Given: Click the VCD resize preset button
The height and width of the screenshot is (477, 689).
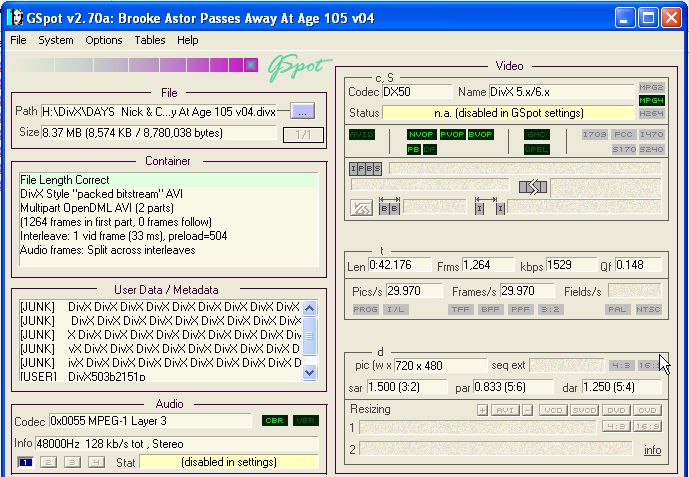Looking at the screenshot, I should pos(553,410).
